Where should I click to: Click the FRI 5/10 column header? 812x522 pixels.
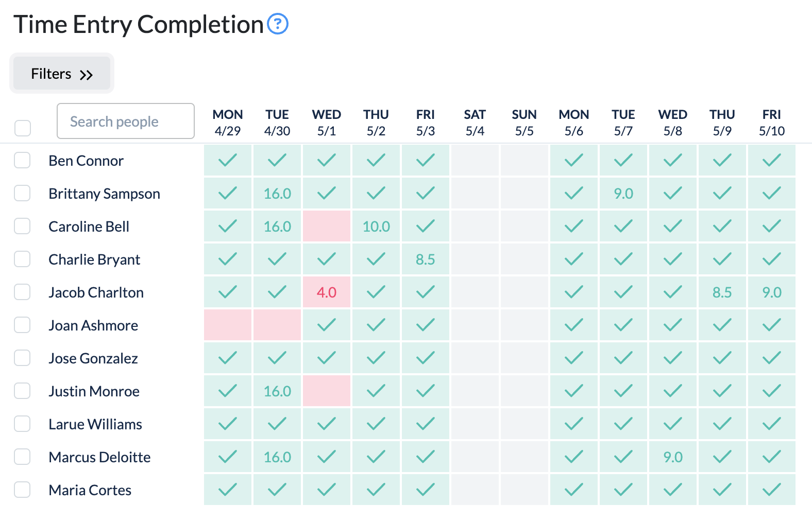[x=771, y=122]
